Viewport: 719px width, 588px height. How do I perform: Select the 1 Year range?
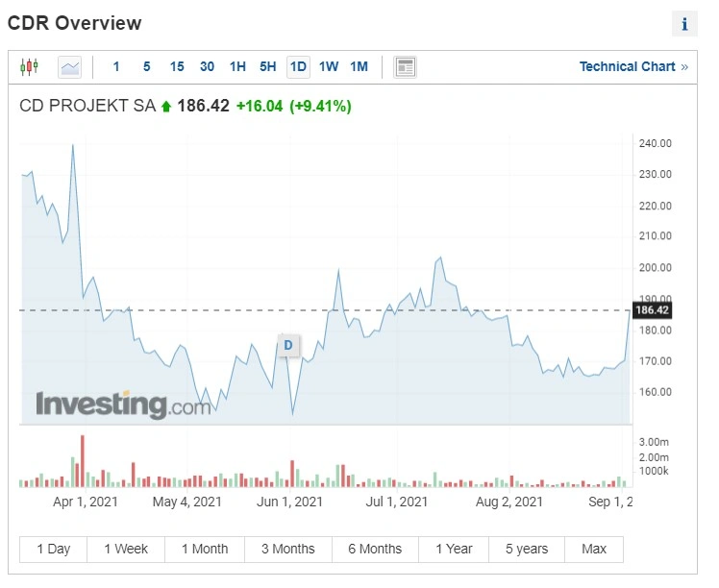pyautogui.click(x=454, y=549)
